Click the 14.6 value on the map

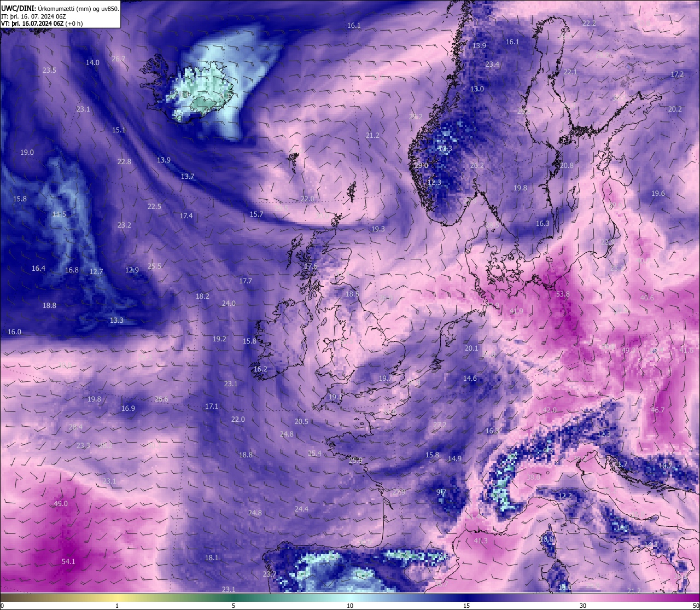click(x=470, y=378)
